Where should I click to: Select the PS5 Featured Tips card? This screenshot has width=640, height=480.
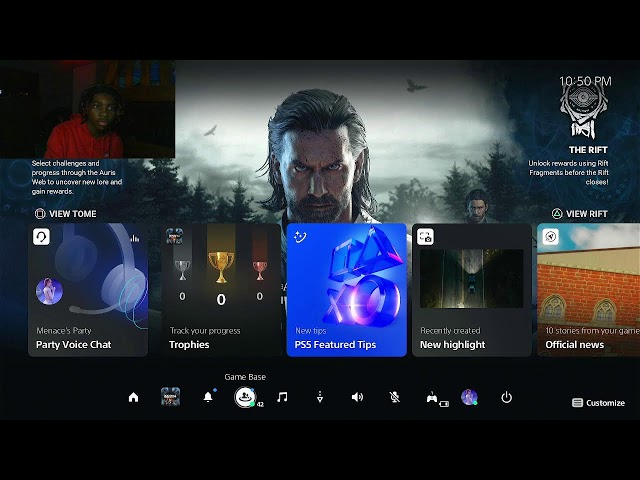coord(347,290)
